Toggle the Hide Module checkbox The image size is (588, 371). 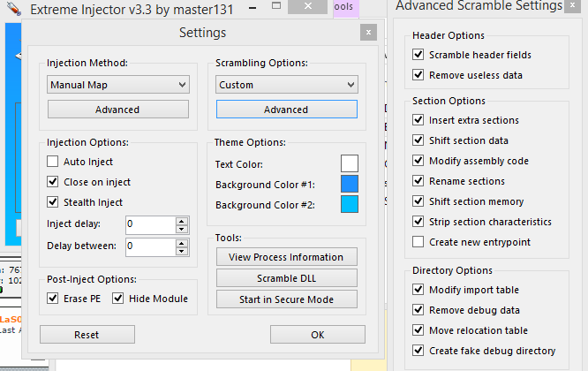click(117, 299)
